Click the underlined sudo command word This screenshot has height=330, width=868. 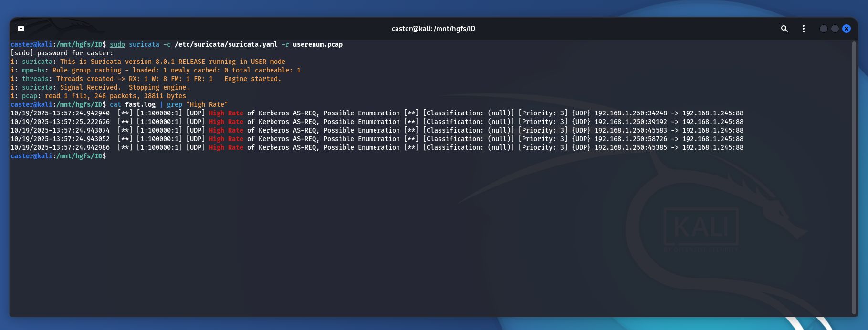point(117,45)
